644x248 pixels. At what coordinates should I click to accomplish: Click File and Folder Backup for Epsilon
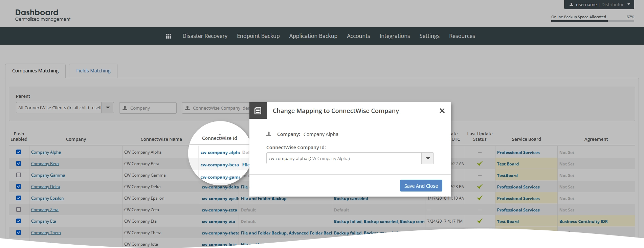[x=264, y=199]
